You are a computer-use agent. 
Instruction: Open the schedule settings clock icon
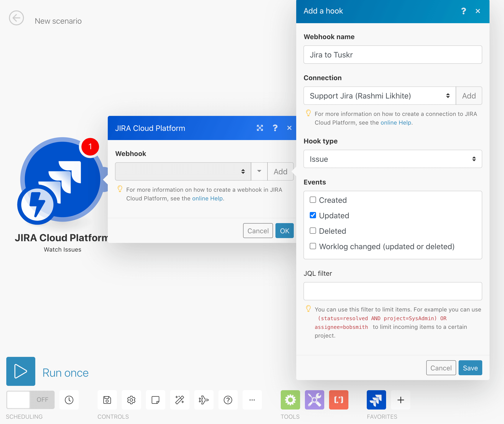69,400
